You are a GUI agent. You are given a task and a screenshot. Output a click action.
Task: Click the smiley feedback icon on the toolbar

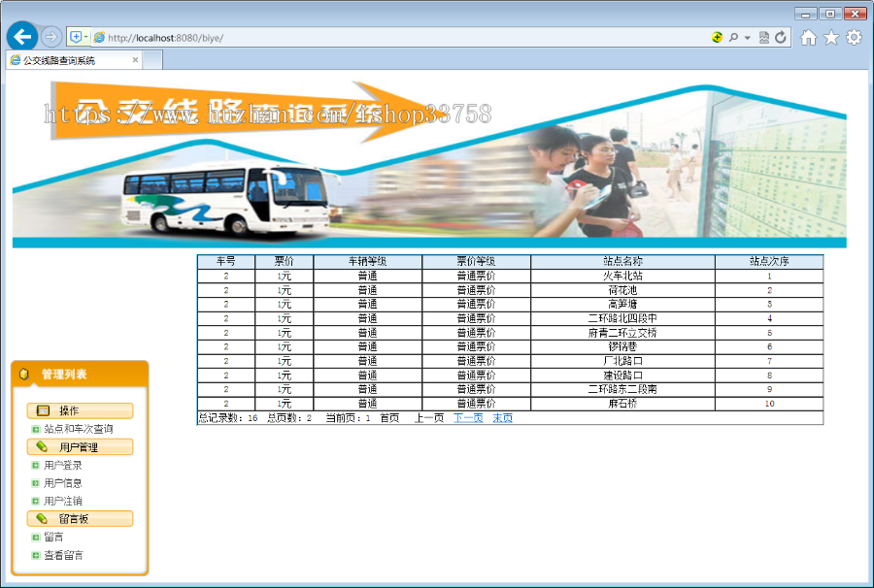click(x=716, y=38)
